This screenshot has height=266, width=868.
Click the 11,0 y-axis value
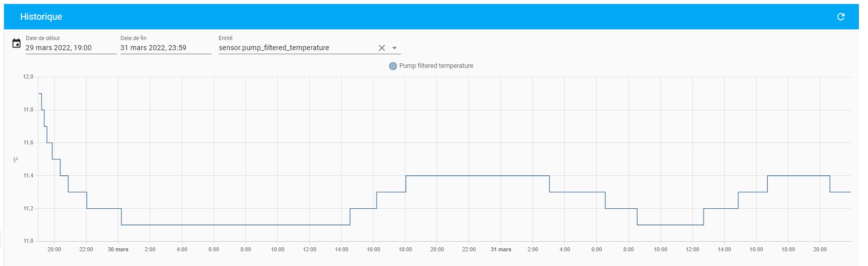click(28, 241)
